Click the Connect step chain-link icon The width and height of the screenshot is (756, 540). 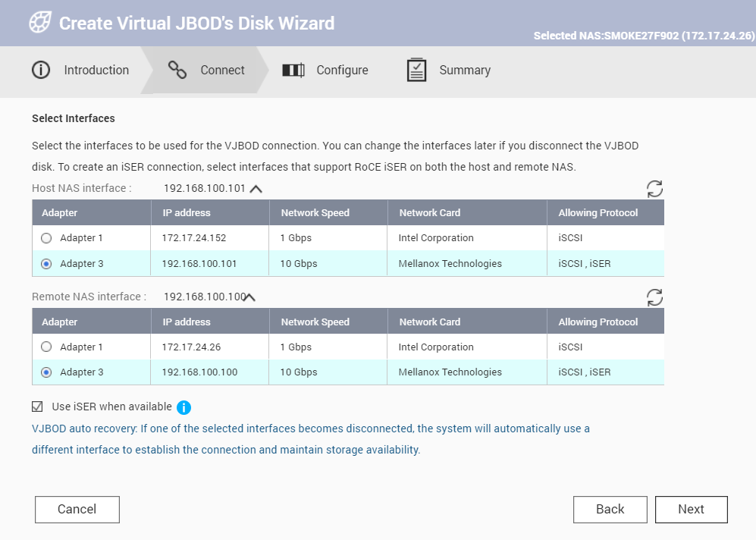[177, 70]
